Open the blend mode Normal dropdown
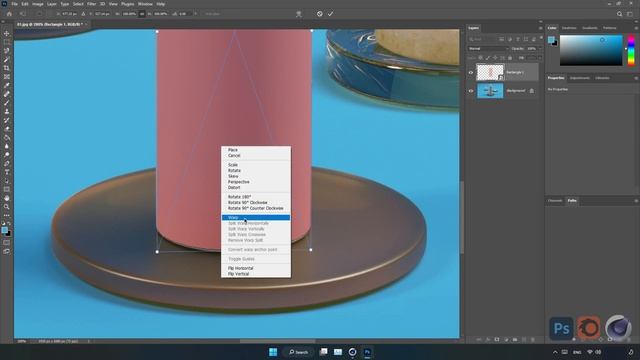Screen dimensions: 640x360 point(488,49)
